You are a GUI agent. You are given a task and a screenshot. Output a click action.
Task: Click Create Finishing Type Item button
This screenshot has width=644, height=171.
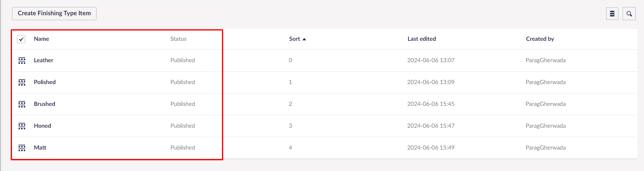54,13
